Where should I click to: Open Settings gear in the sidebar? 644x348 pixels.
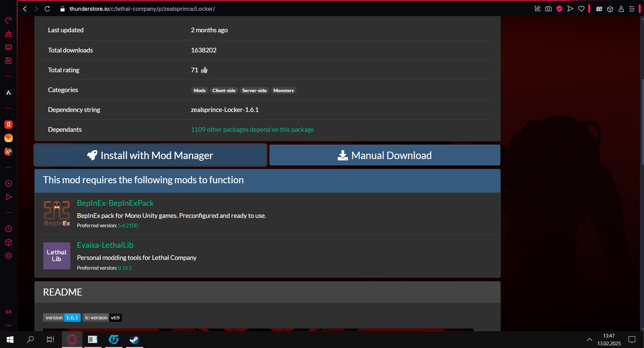click(x=9, y=256)
